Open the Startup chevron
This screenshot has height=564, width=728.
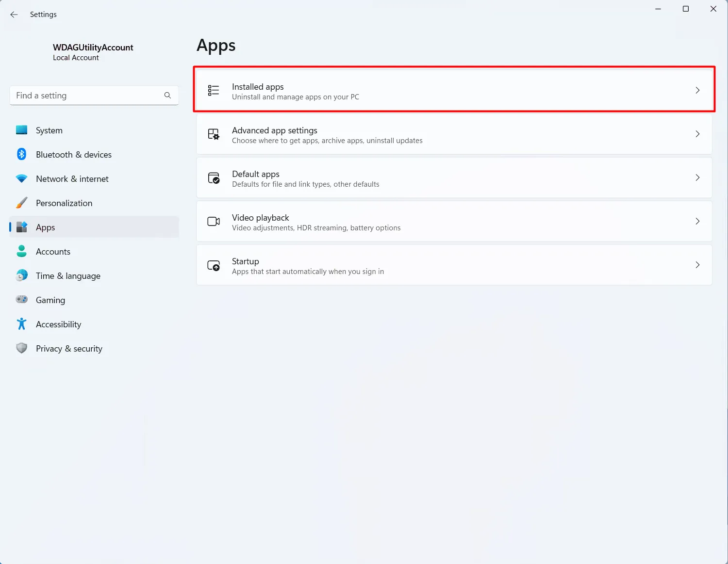point(697,265)
